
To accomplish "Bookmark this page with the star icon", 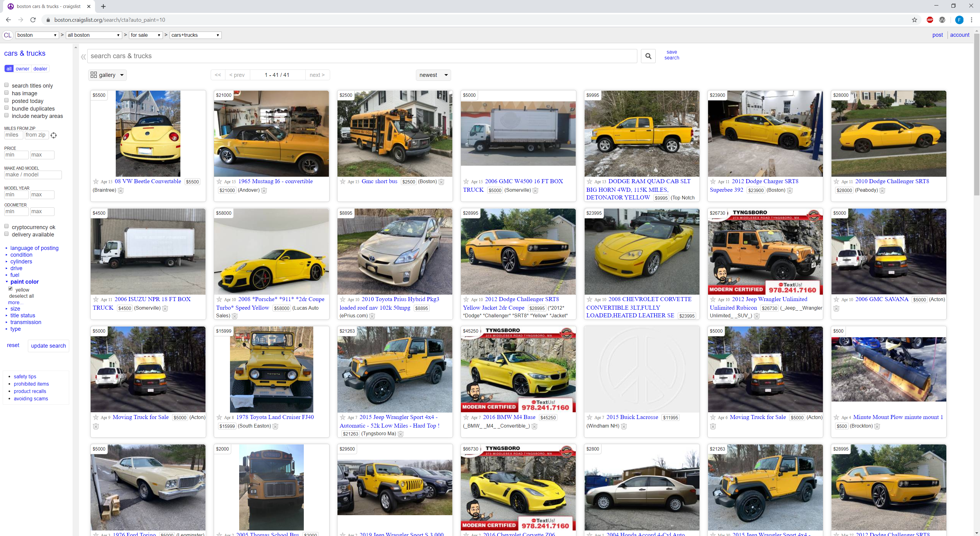I will pos(914,20).
